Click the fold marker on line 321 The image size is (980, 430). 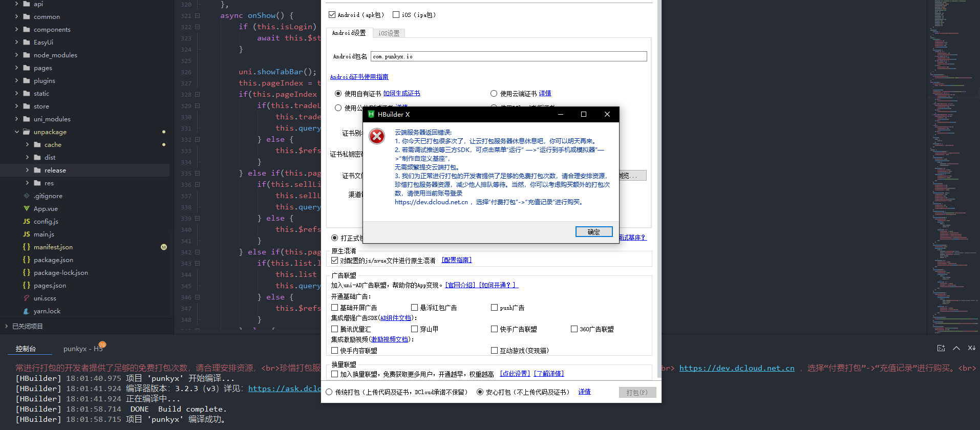(x=197, y=16)
